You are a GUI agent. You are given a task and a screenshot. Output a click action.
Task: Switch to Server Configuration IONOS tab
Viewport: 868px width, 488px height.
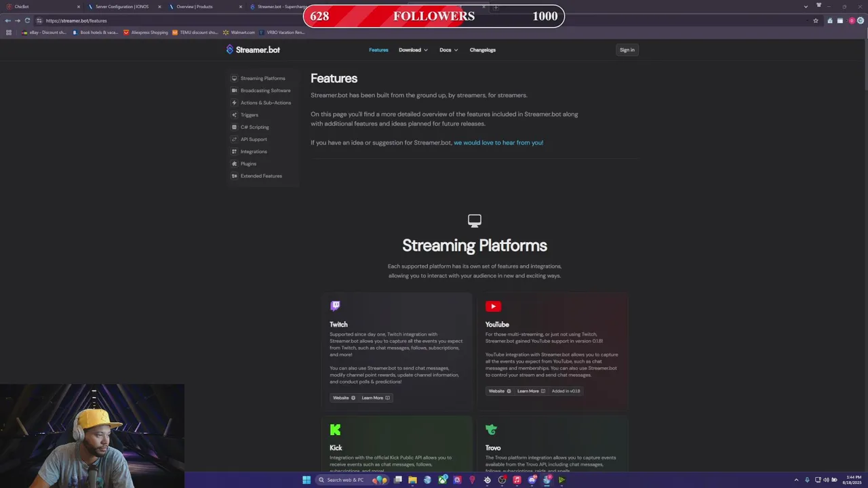click(123, 7)
